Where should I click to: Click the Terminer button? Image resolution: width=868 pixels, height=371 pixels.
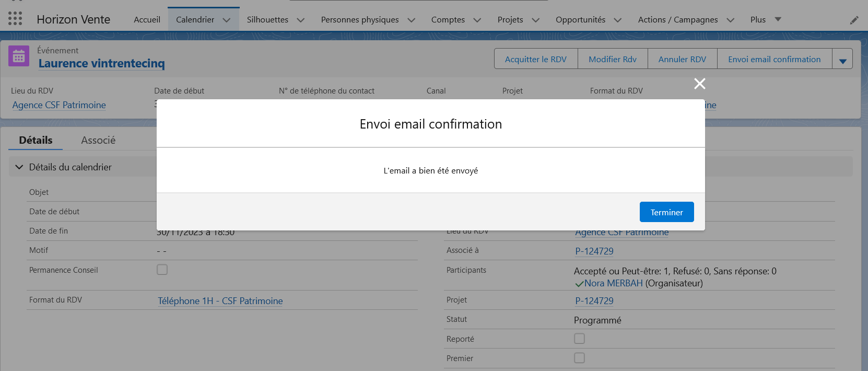666,212
